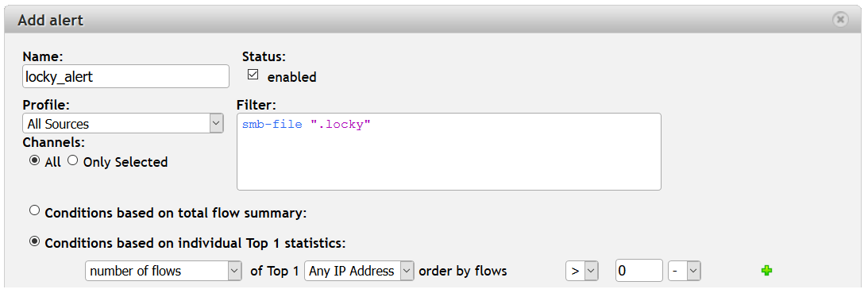Screen dimensions: 868x293
Task: Click the Only Selected label text
Action: (x=125, y=162)
